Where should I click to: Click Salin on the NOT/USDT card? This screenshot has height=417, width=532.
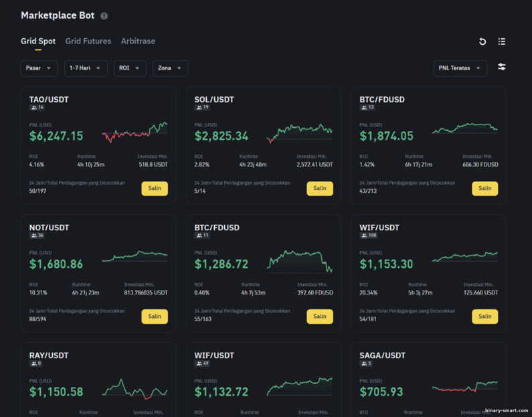coord(155,316)
